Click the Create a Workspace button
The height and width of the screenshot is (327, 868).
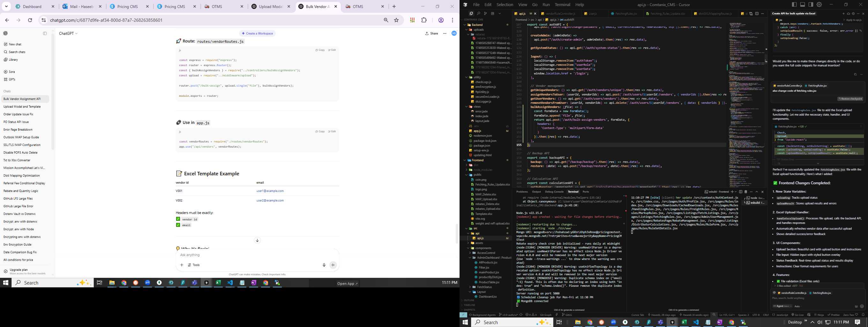(258, 34)
